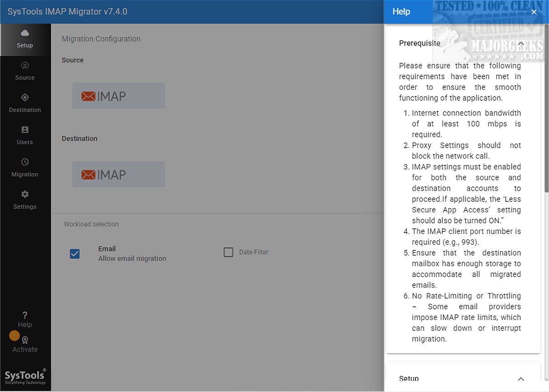This screenshot has width=549, height=392.
Task: Collapse the Prerequisite help section
Action: pos(521,43)
